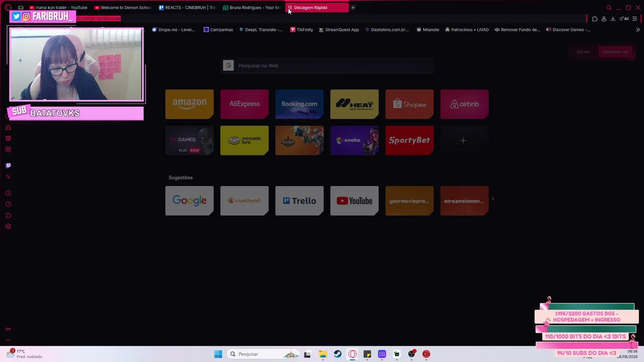Open the weather widget in the taskbar
The image size is (644, 362).
coord(24,354)
